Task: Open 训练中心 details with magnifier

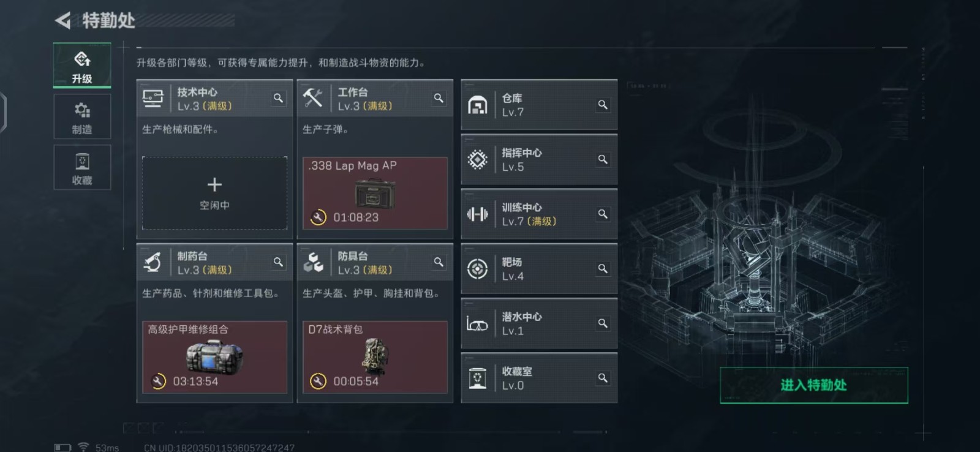Action: [x=603, y=214]
